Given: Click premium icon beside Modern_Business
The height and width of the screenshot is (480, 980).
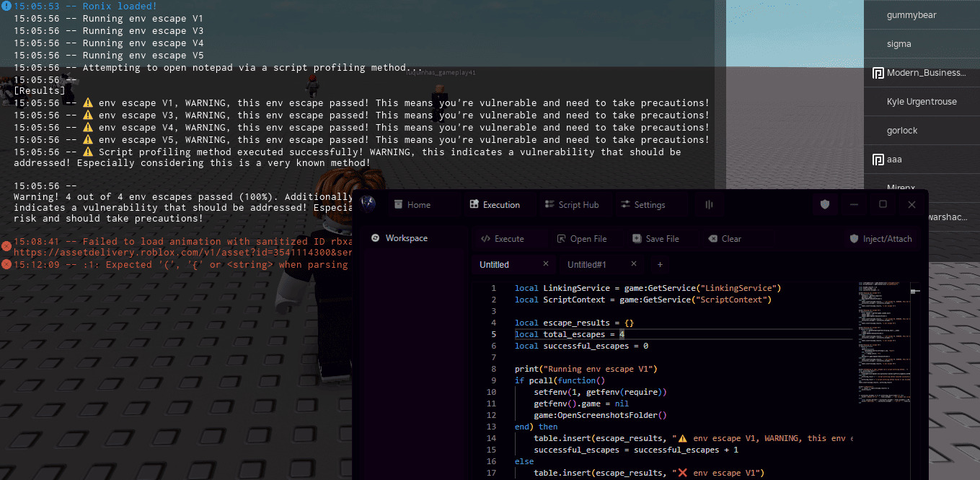Looking at the screenshot, I should point(878,73).
